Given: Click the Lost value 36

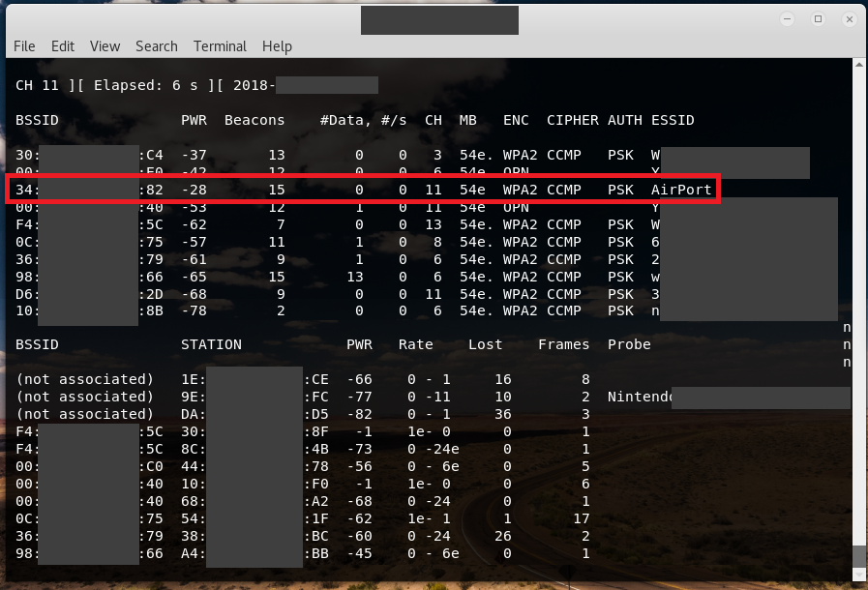Looking at the screenshot, I should (x=503, y=414).
